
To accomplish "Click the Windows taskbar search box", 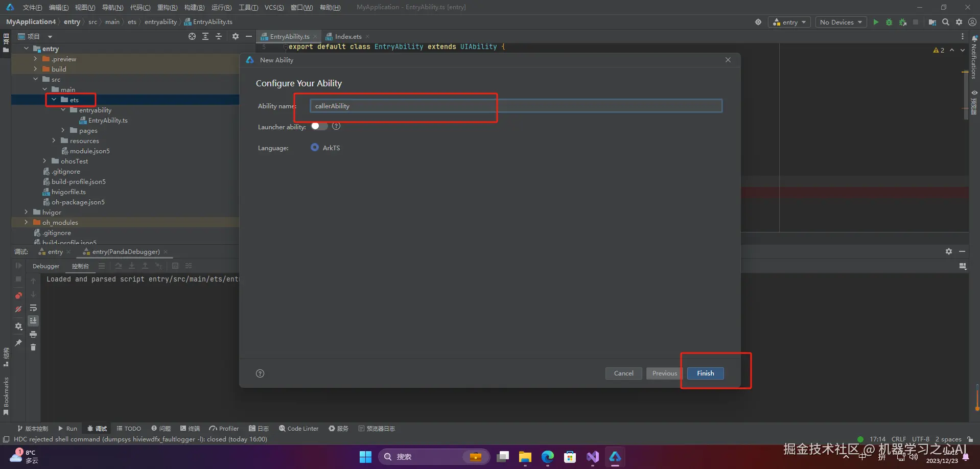I will [434, 457].
